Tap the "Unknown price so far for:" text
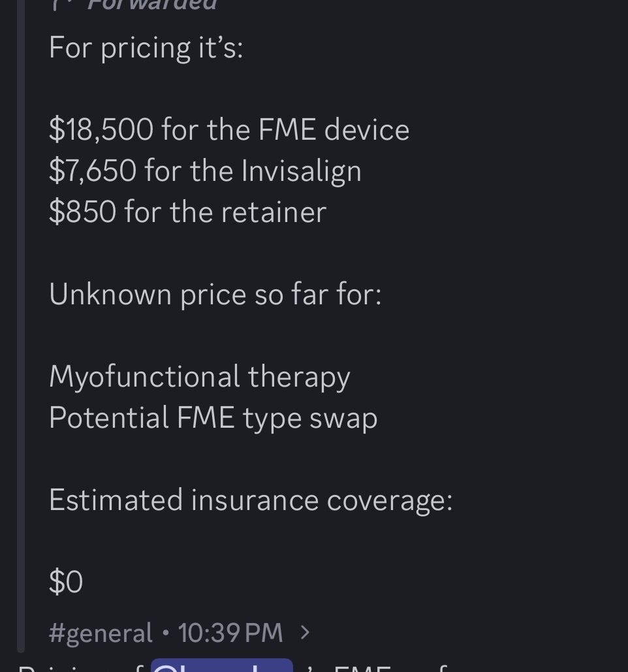 (215, 294)
